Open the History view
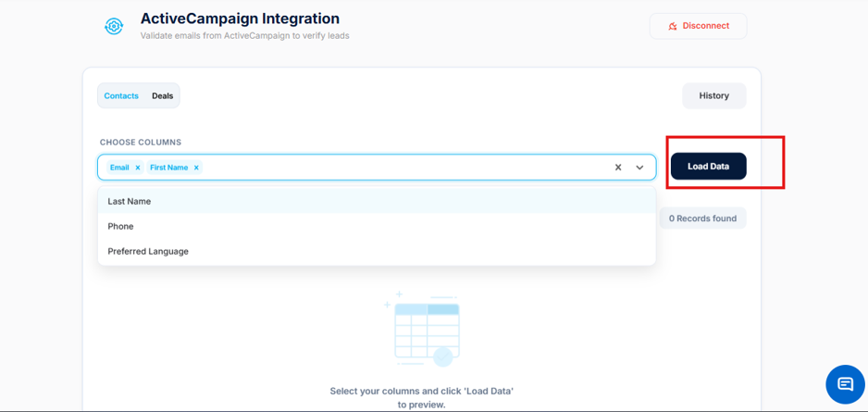This screenshot has width=868, height=412. pyautogui.click(x=713, y=95)
